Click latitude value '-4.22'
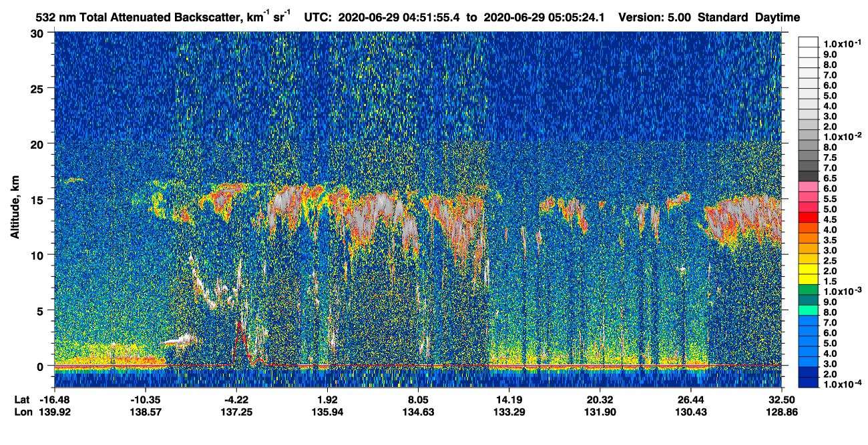The height and width of the screenshot is (445, 868). 236,400
